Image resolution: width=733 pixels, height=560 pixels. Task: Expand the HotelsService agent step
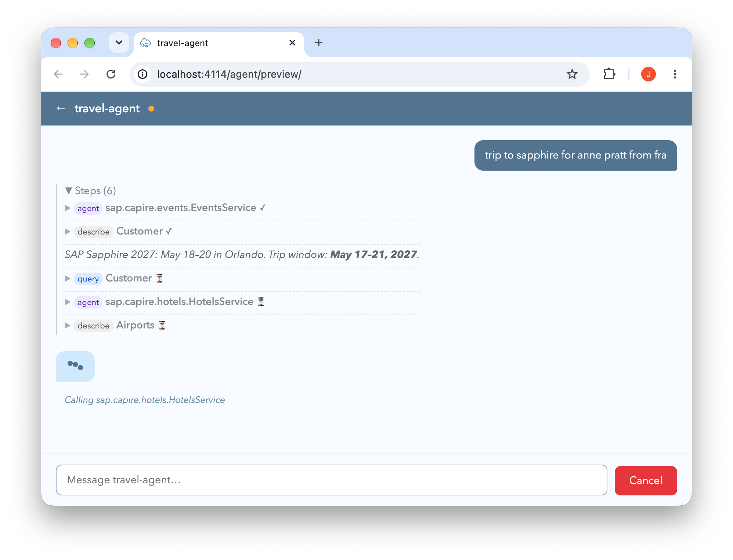click(x=68, y=302)
